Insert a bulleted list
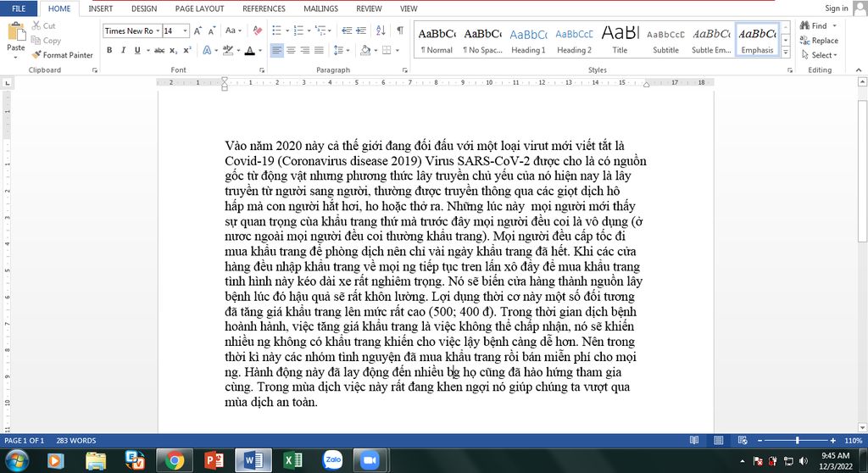 click(277, 31)
